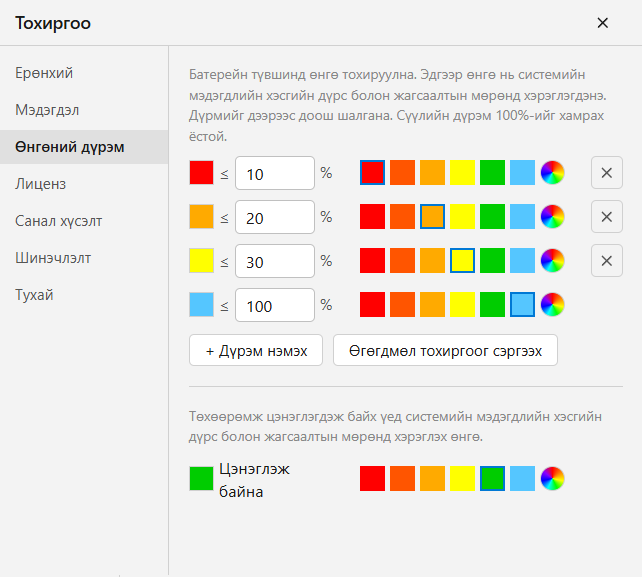Viewport: 642px width, 577px height.
Task: Close the Тохиргоо settings window
Action: [602, 23]
